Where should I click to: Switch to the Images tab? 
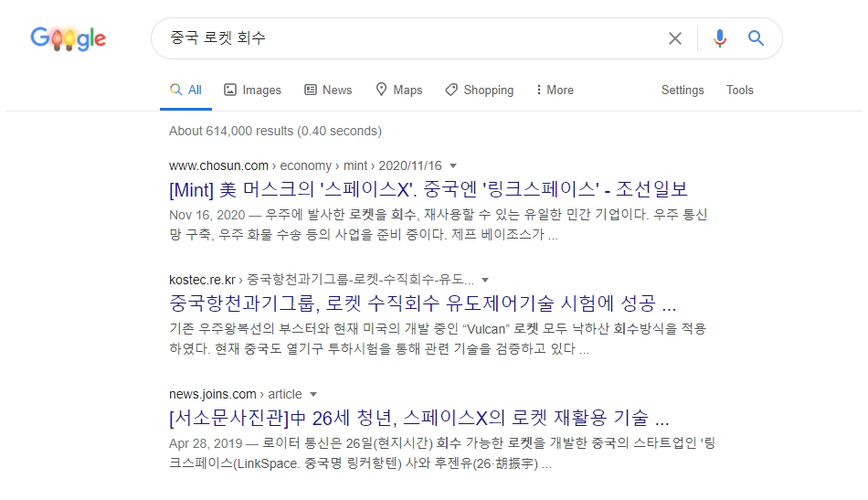click(x=252, y=90)
